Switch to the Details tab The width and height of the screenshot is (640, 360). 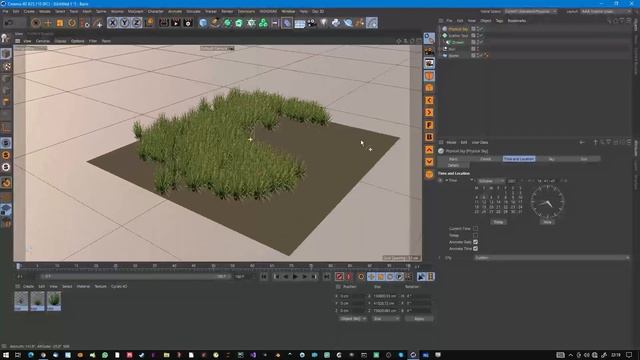[x=453, y=165]
